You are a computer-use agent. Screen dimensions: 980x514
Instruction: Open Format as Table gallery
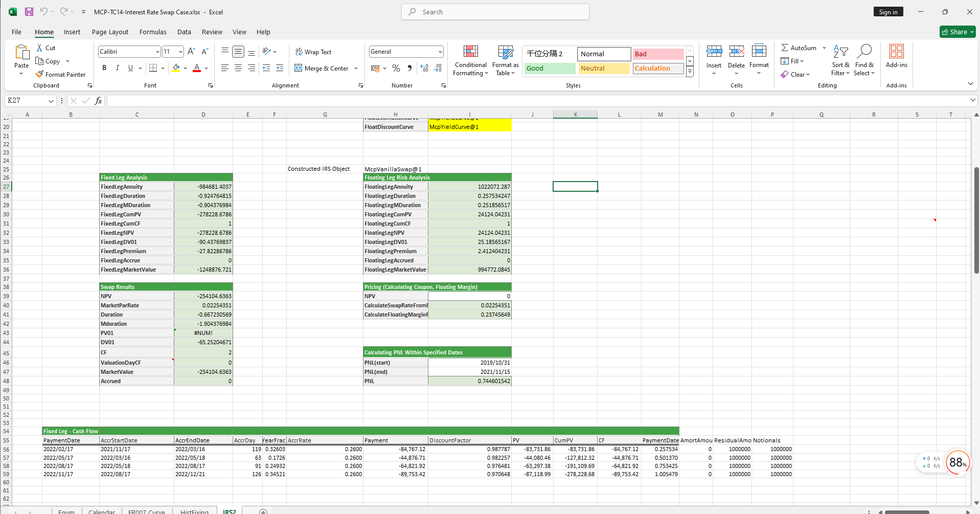[506, 60]
